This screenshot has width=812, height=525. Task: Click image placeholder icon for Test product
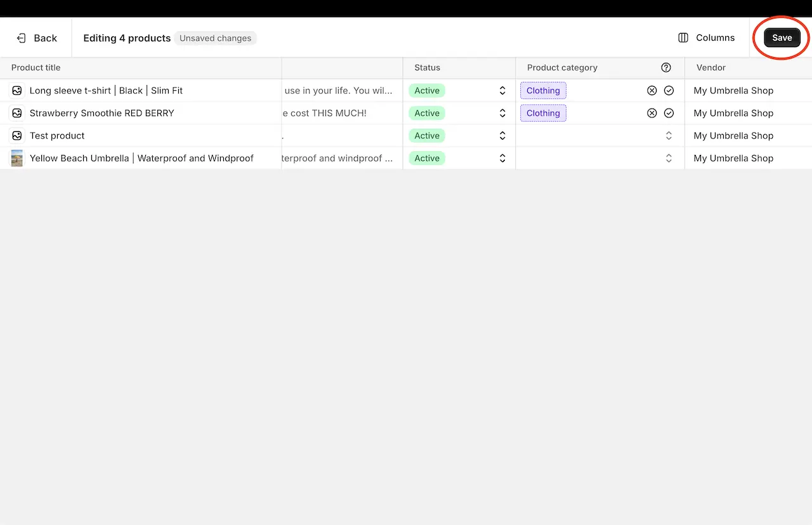click(17, 136)
